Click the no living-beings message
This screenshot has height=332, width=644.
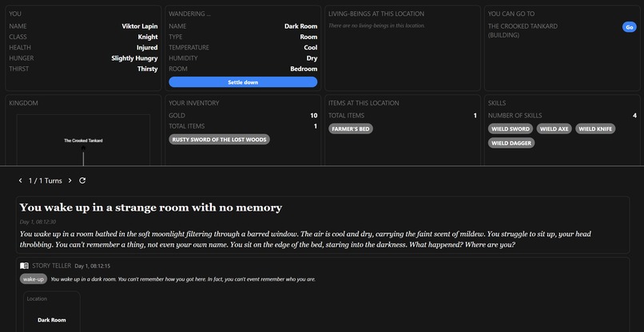[x=376, y=26]
